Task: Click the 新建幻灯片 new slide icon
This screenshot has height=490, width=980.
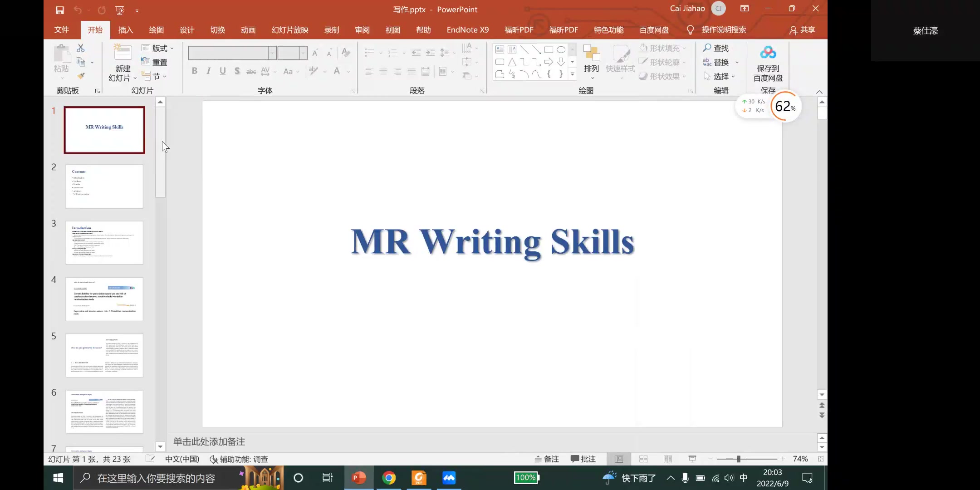Action: pyautogui.click(x=122, y=53)
